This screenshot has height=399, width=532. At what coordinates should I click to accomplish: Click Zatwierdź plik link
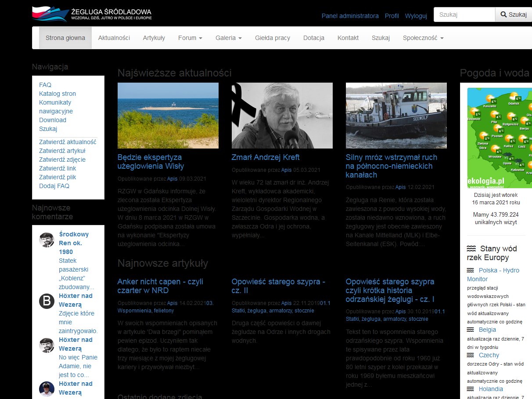[x=58, y=177]
